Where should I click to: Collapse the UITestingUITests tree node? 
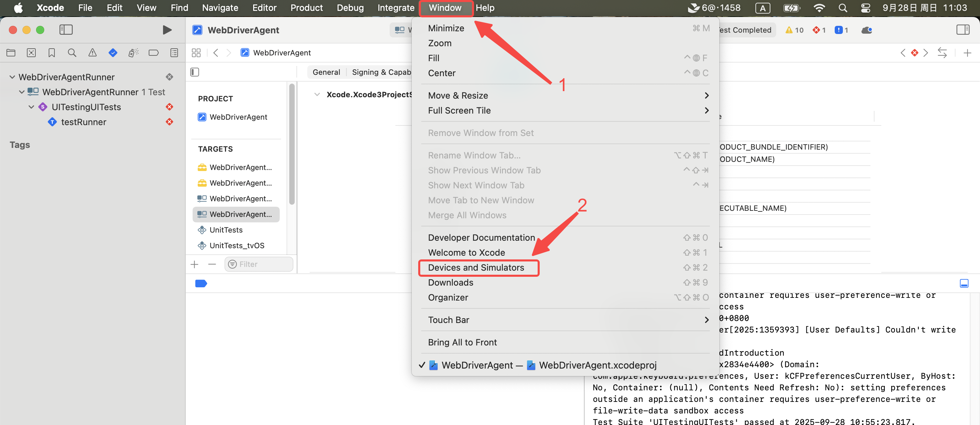coord(32,107)
